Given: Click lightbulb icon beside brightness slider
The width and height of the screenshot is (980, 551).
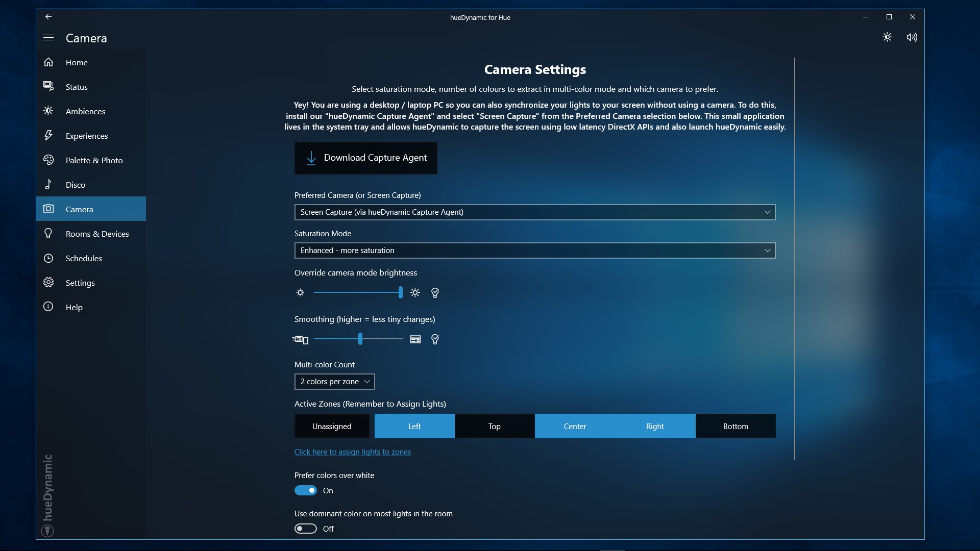Looking at the screenshot, I should pyautogui.click(x=435, y=293).
